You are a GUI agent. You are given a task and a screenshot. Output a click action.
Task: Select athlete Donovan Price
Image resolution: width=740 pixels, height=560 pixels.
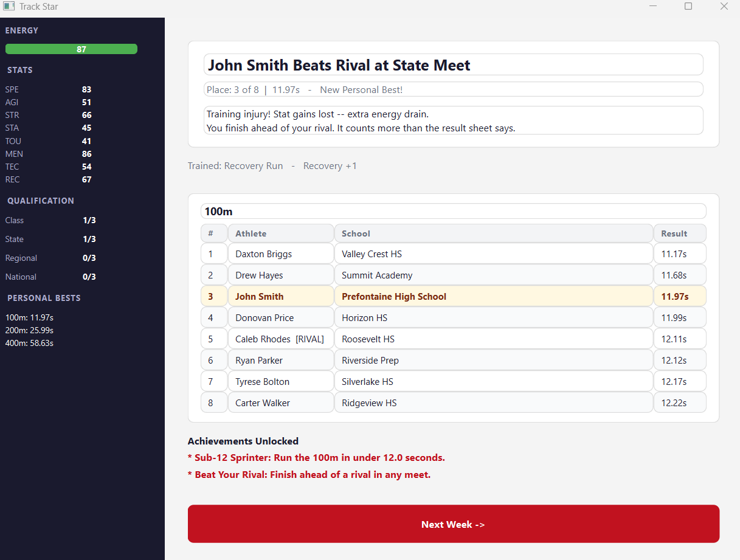pos(281,317)
